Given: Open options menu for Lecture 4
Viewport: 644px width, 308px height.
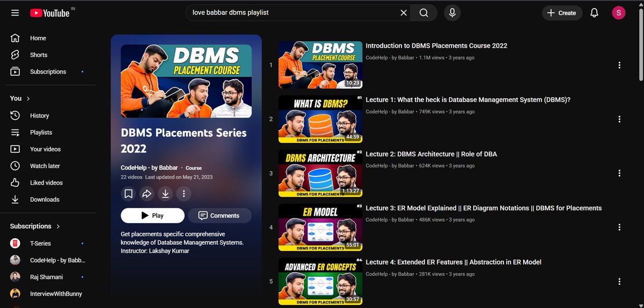Looking at the screenshot, I should click(619, 282).
